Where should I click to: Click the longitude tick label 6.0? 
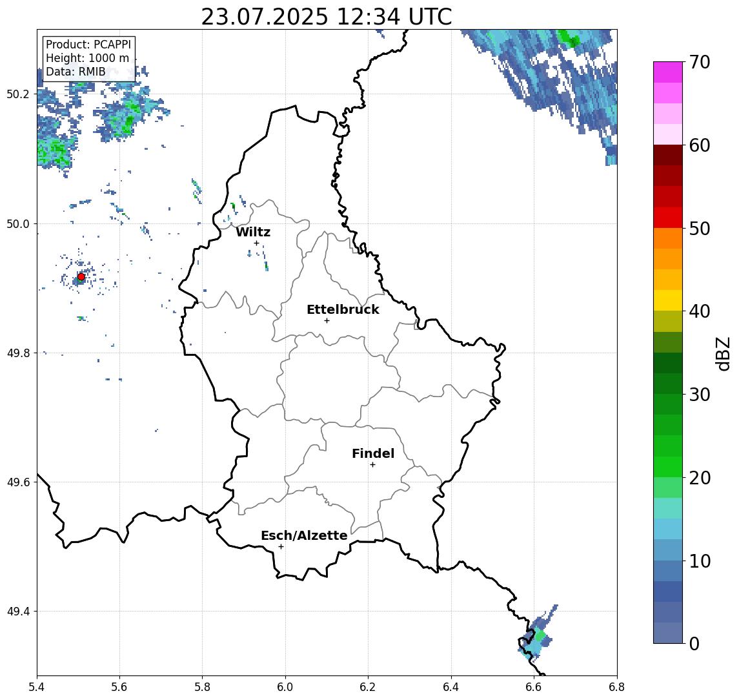(x=285, y=687)
